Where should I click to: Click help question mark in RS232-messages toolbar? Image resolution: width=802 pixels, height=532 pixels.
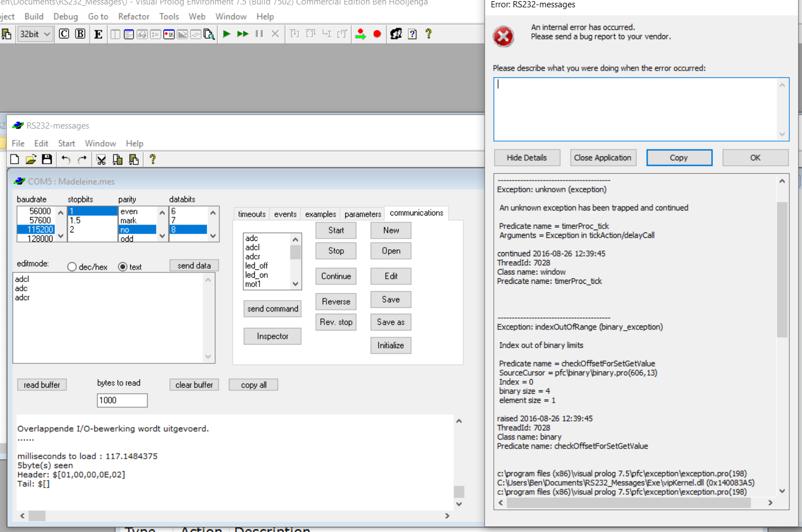(153, 160)
